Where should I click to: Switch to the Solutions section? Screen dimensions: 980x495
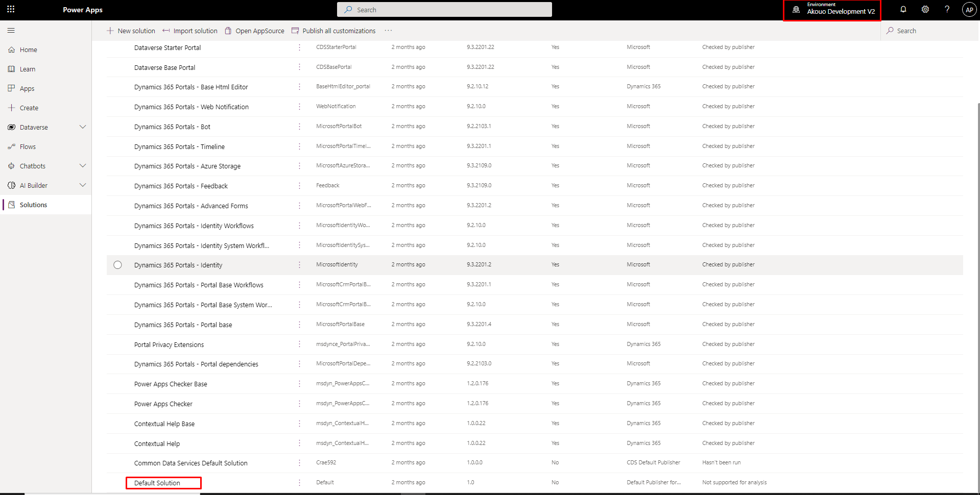tap(33, 205)
